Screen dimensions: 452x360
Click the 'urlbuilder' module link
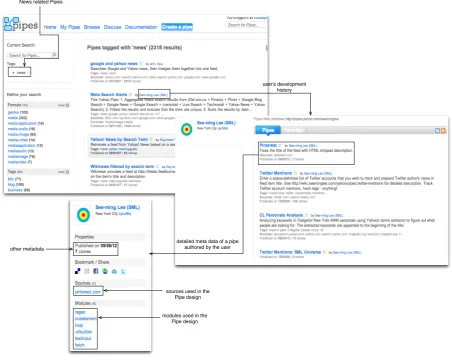pos(83,332)
